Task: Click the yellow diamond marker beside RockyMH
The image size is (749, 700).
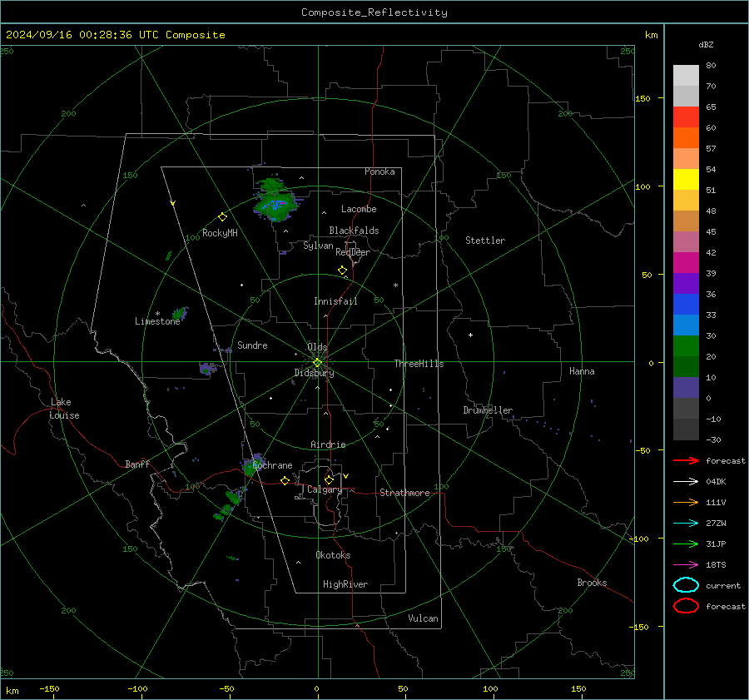Action: point(222,217)
